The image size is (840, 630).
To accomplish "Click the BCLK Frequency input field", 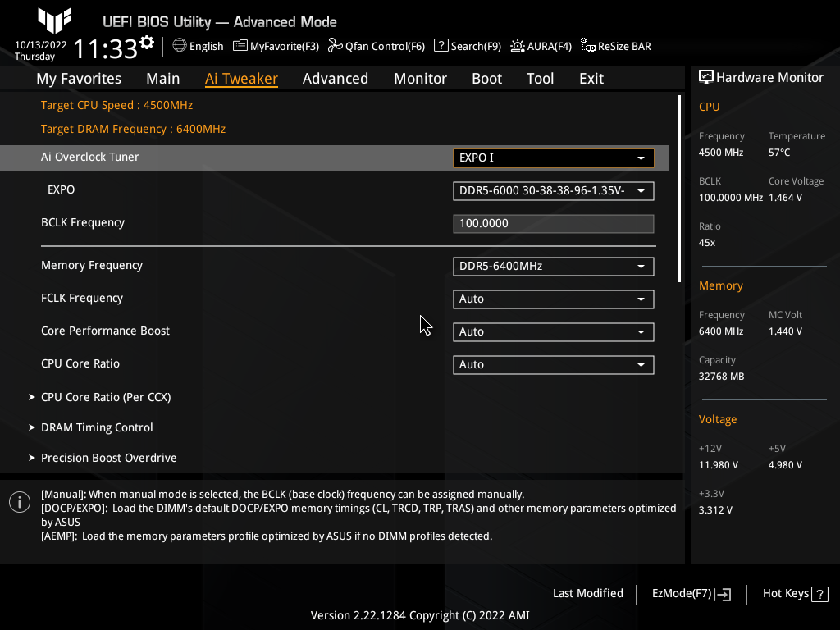I will [x=554, y=224].
